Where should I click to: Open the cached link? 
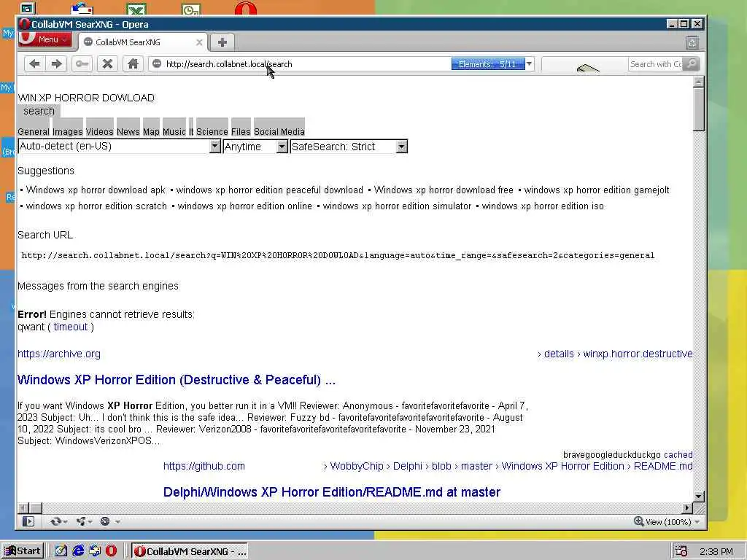pyautogui.click(x=678, y=455)
